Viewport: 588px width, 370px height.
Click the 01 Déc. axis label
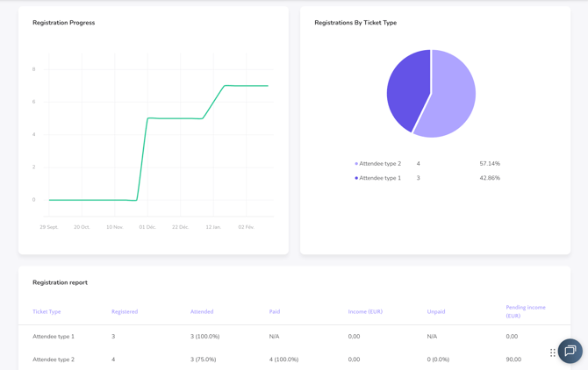point(147,227)
